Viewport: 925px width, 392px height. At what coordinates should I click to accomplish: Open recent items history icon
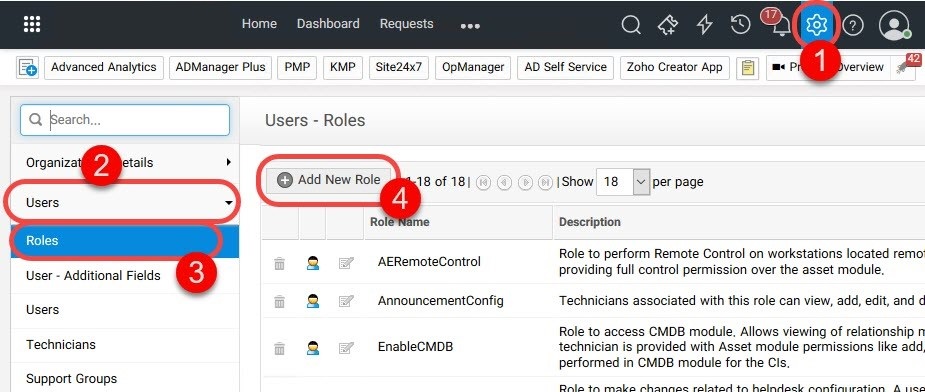pyautogui.click(x=740, y=25)
